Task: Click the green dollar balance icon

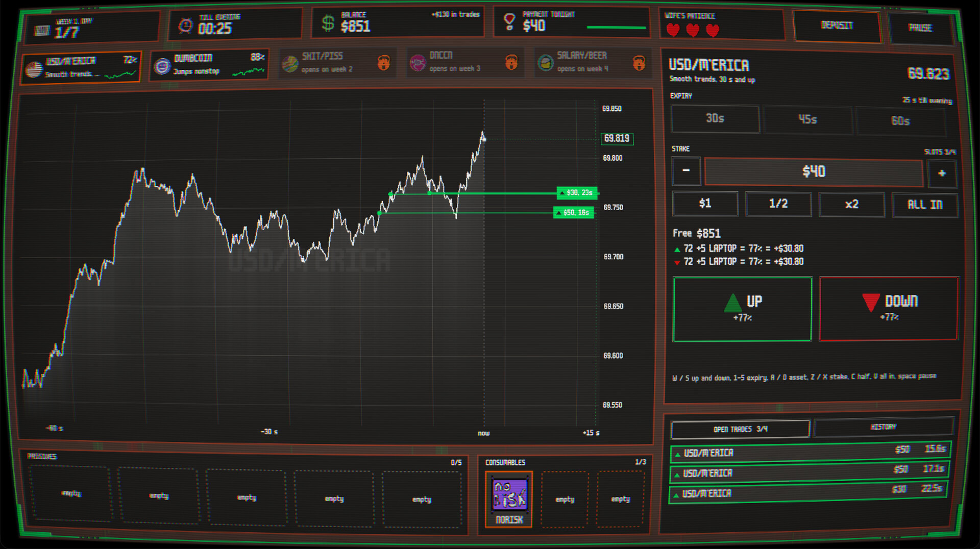Action: pos(328,23)
